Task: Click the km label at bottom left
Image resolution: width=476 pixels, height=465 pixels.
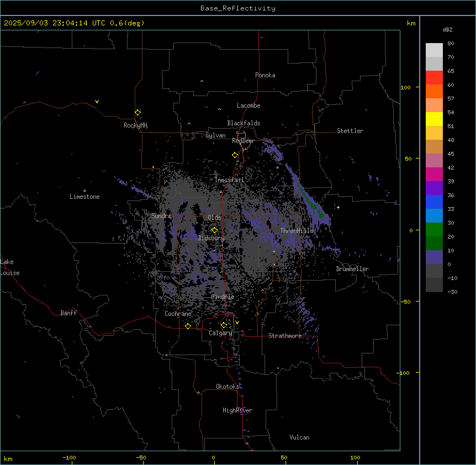Action: click(x=8, y=458)
